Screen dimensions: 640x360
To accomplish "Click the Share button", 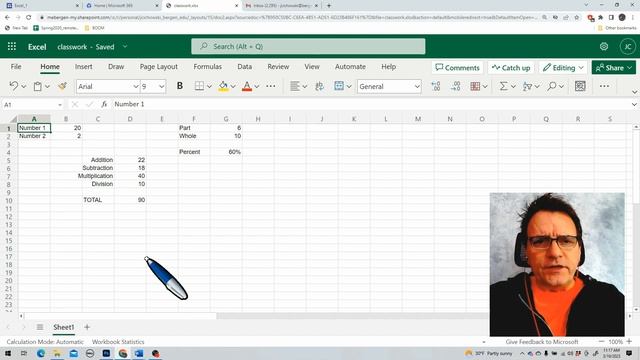I will click(613, 68).
